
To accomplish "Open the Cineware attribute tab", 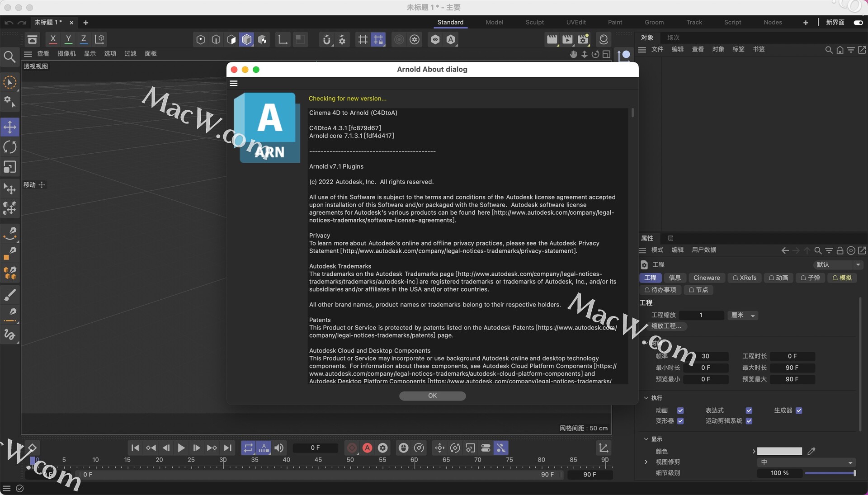I will pyautogui.click(x=706, y=278).
